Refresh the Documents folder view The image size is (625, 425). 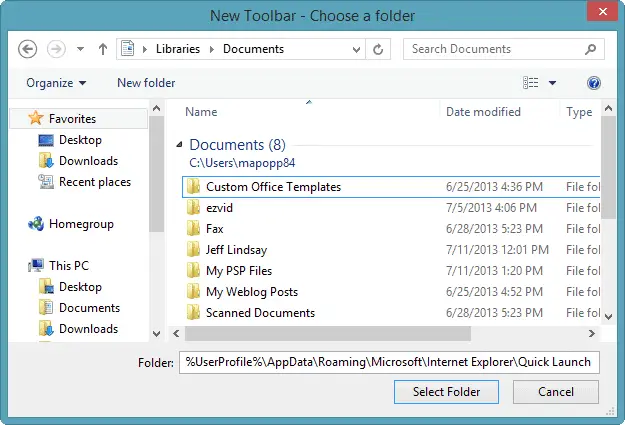378,49
